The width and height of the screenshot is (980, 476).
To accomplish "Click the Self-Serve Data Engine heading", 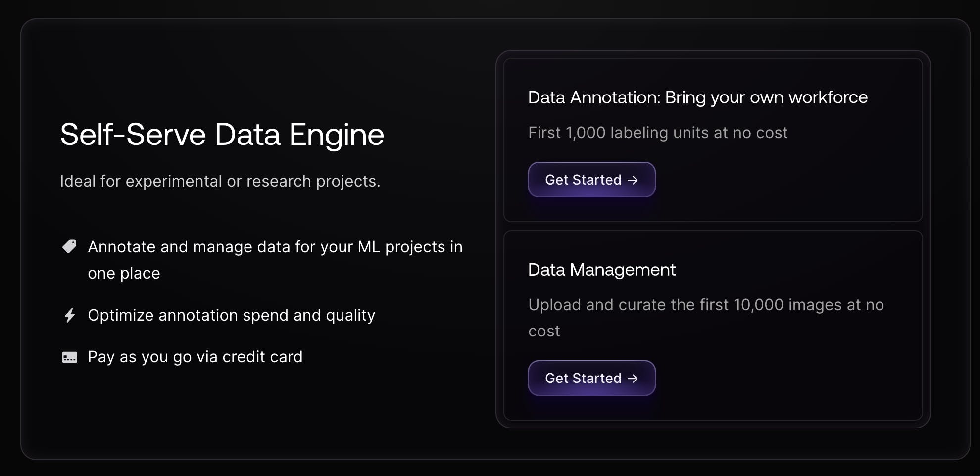I will click(222, 135).
